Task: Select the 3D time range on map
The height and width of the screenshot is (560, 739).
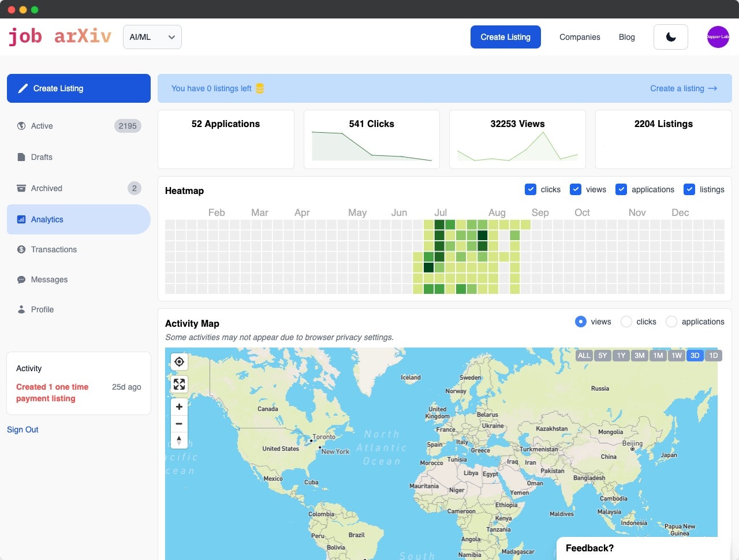Action: click(695, 355)
